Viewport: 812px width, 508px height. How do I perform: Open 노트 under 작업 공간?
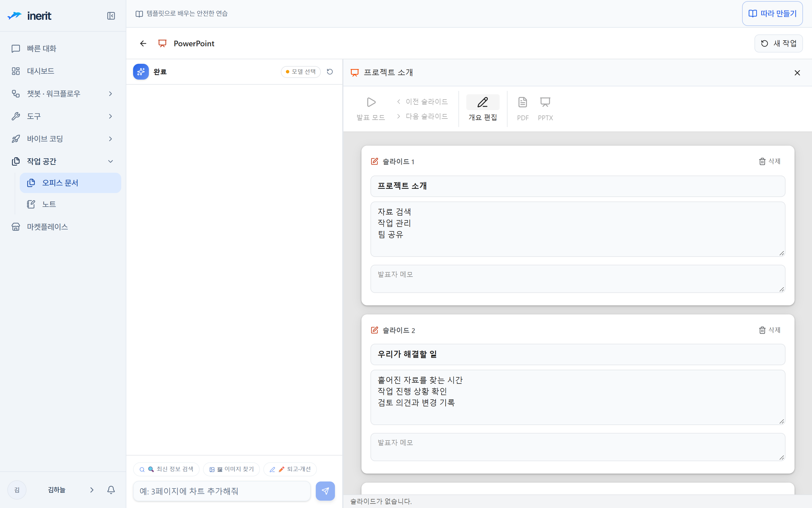[x=70, y=204]
